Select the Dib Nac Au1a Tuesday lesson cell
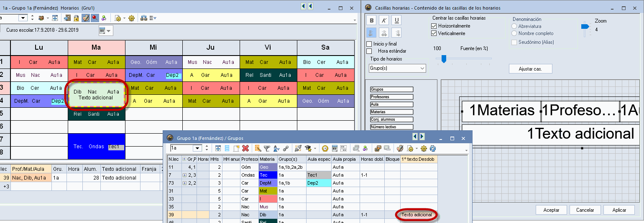The width and height of the screenshot is (644, 223). (x=96, y=94)
